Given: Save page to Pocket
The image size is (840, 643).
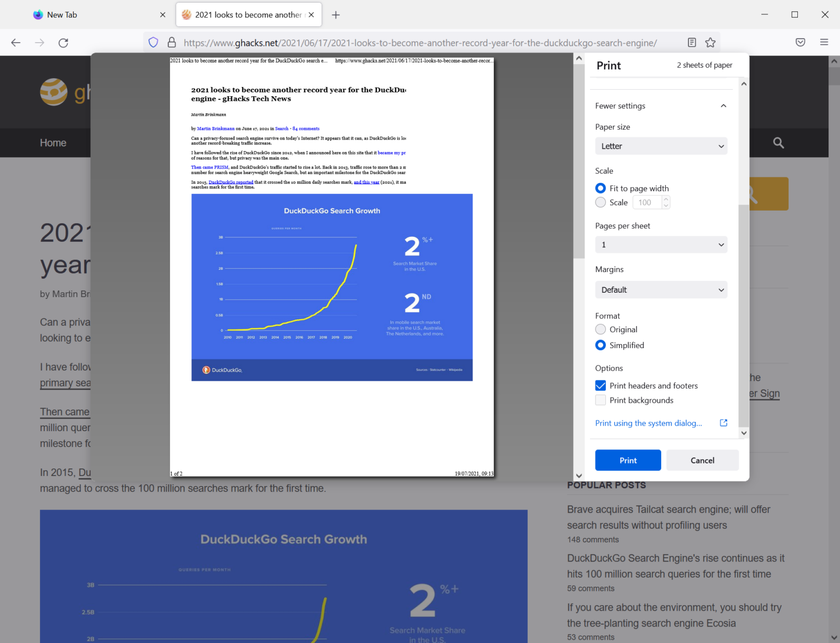Looking at the screenshot, I should (x=800, y=42).
